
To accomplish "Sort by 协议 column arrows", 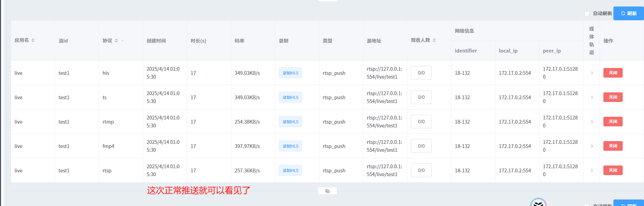I will pyautogui.click(x=116, y=41).
